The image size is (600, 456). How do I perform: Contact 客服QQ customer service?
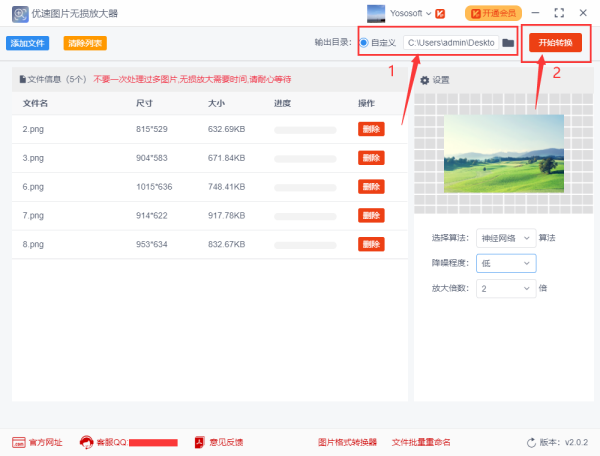coord(87,442)
